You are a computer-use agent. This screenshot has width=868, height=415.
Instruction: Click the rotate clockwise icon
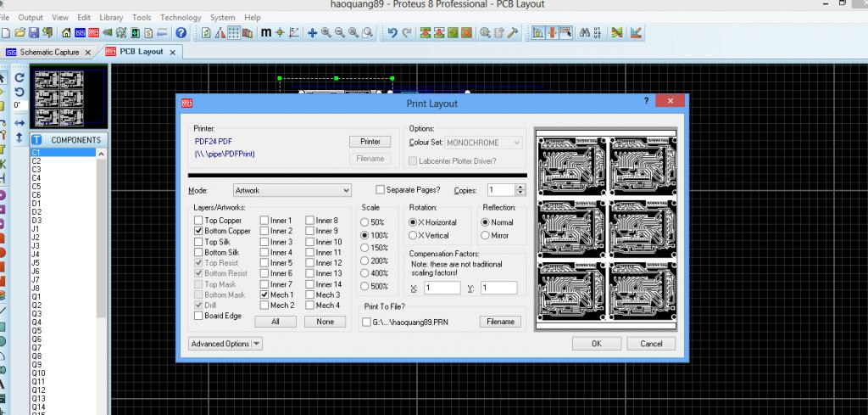coord(19,77)
